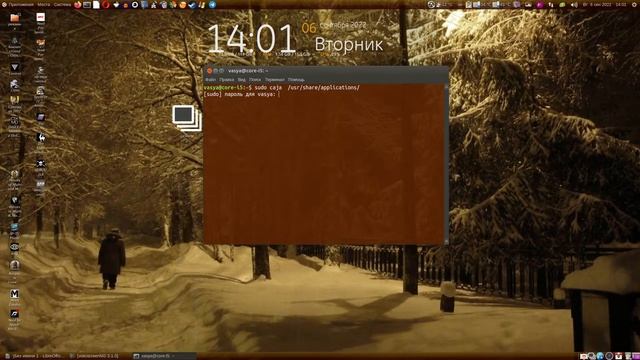
Task: Launch Telegram from the top panel
Action: point(212,5)
